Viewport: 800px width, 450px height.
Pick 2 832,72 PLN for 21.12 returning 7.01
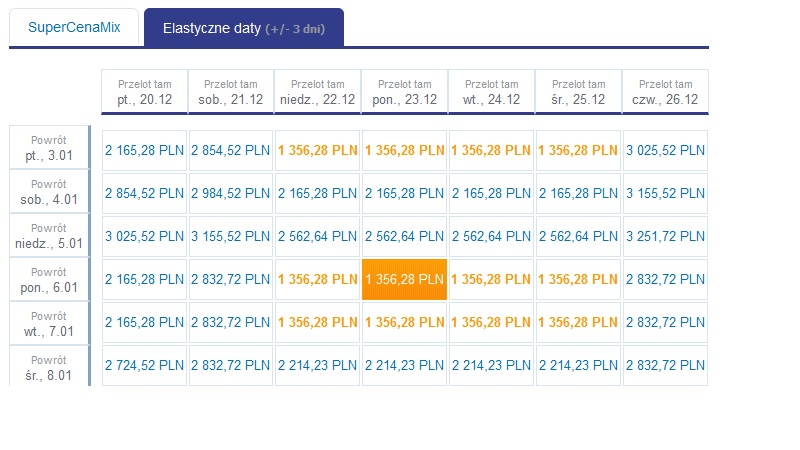[231, 322]
